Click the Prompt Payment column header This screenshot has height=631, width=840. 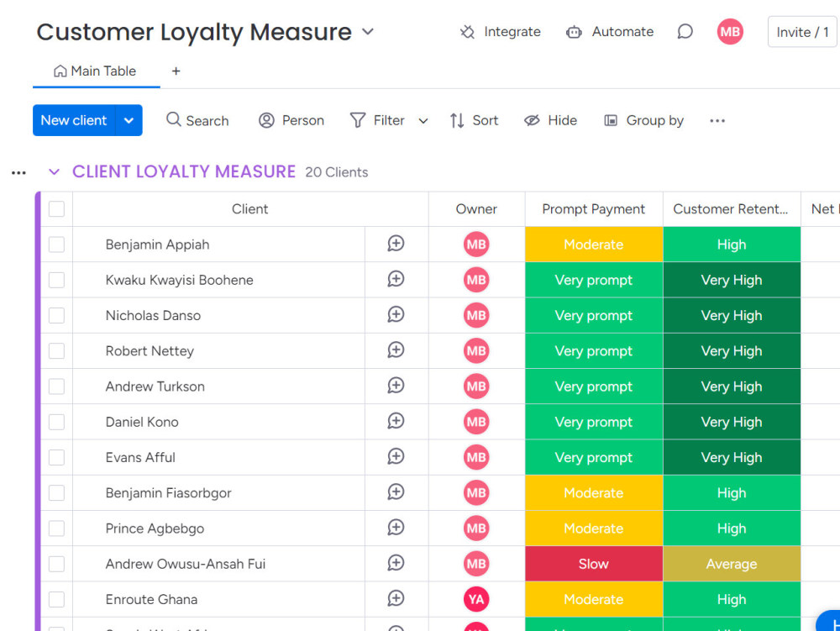tap(594, 209)
